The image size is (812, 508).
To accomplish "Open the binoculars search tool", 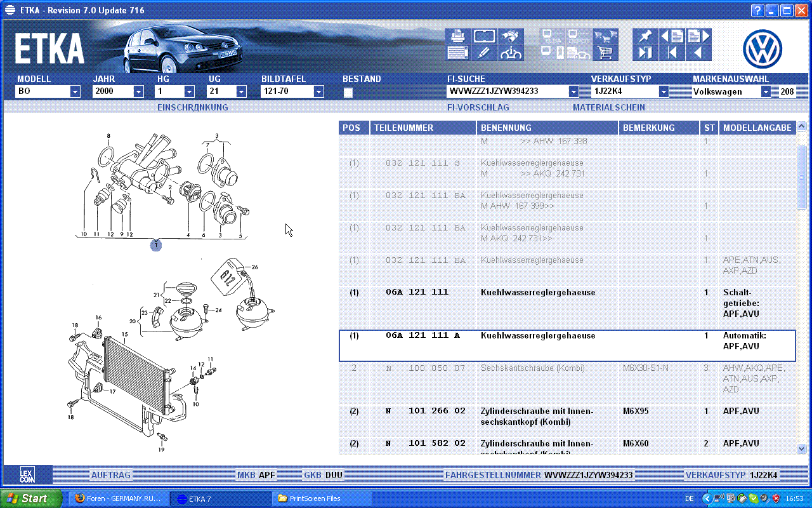I will click(x=511, y=37).
